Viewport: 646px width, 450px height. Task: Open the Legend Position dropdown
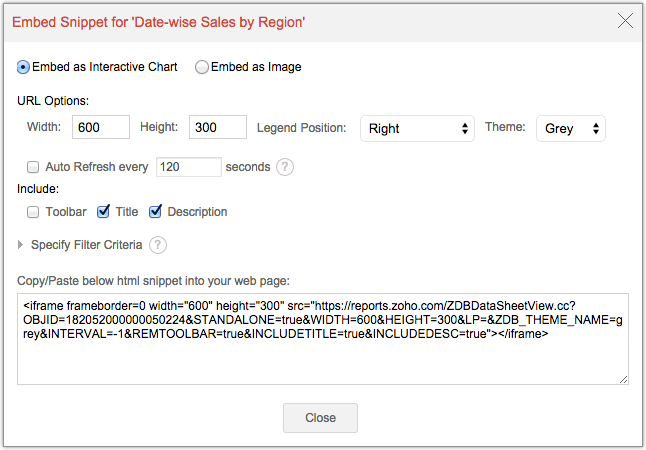point(417,128)
